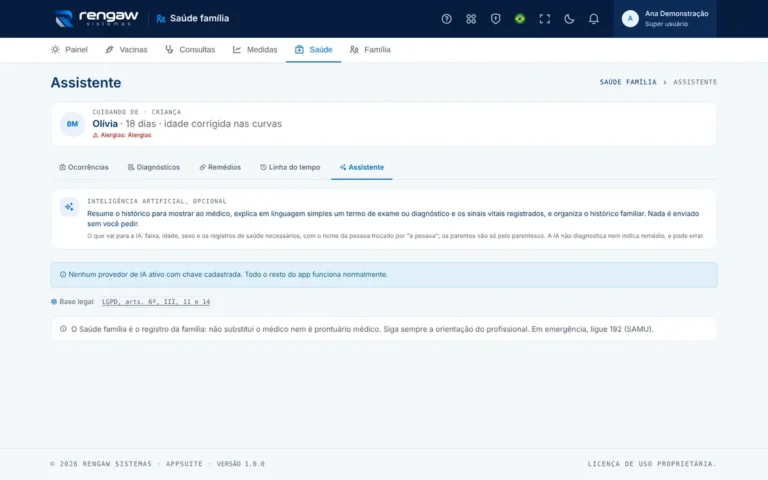Click the info icon in disclaimer box
This screenshot has width=768, height=480.
[63, 329]
